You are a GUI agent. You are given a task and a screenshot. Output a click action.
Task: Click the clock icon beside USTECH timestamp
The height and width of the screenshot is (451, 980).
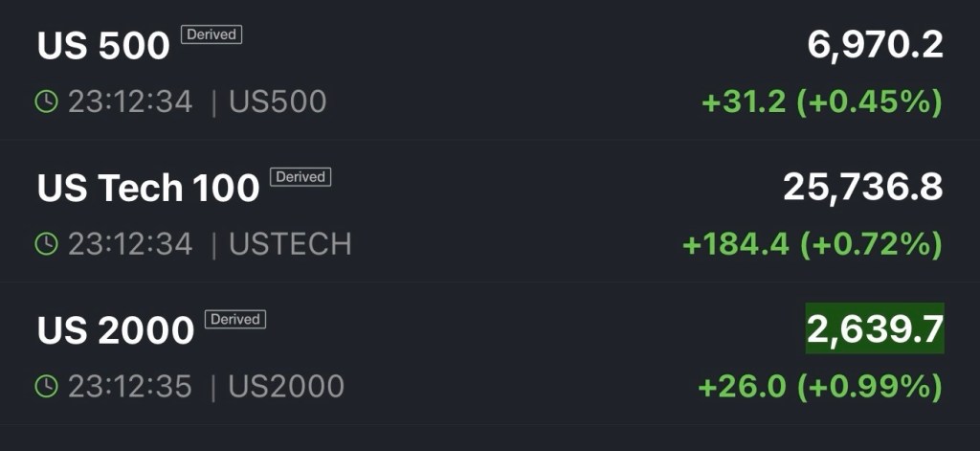46,244
